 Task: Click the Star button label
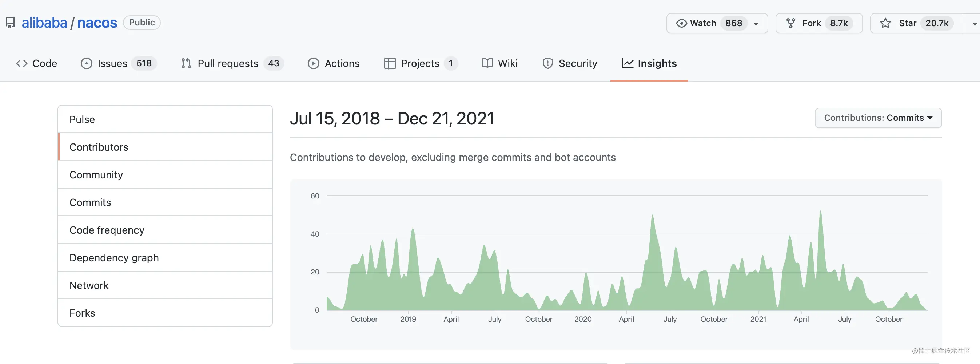pyautogui.click(x=907, y=23)
